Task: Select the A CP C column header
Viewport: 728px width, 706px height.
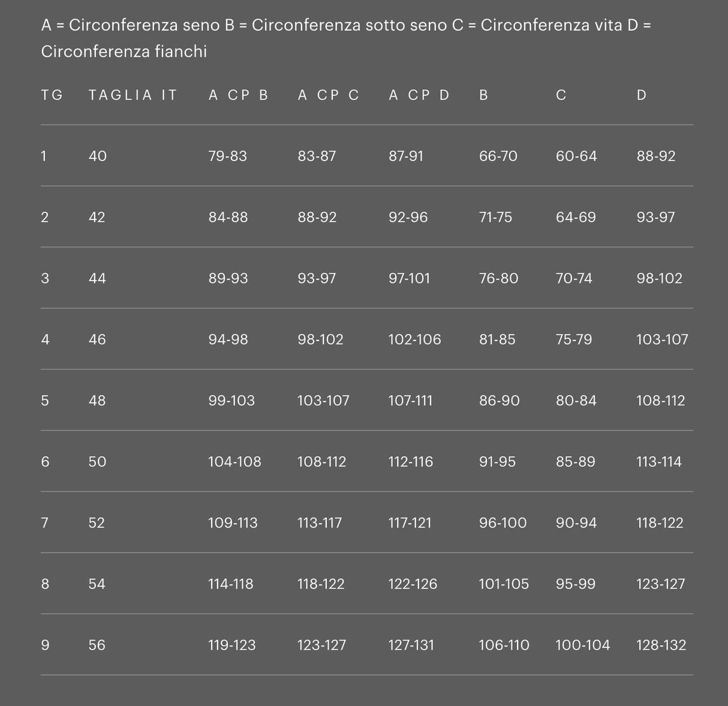Action: [328, 95]
